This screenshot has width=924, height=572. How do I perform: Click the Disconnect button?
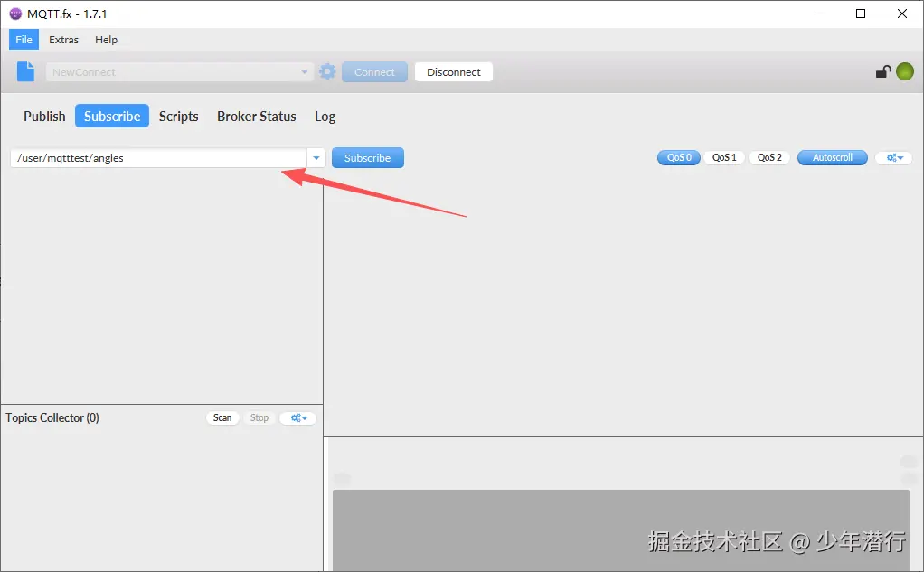point(454,72)
